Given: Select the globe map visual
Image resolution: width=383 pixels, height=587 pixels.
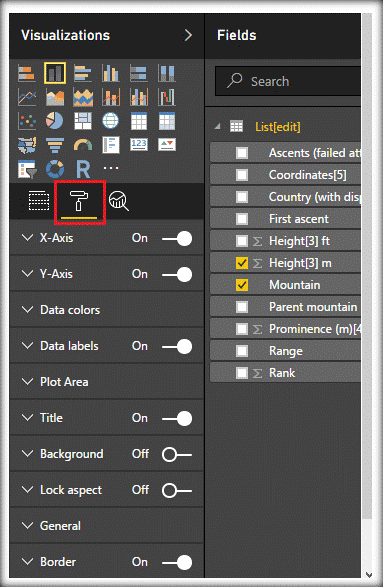Looking at the screenshot, I should pos(111,121).
